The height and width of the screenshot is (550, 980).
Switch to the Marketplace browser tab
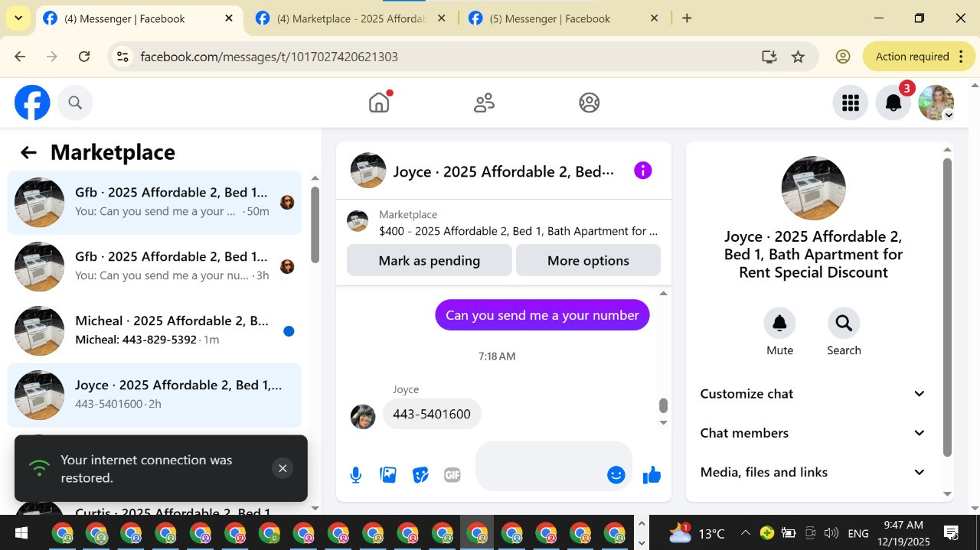point(350,18)
